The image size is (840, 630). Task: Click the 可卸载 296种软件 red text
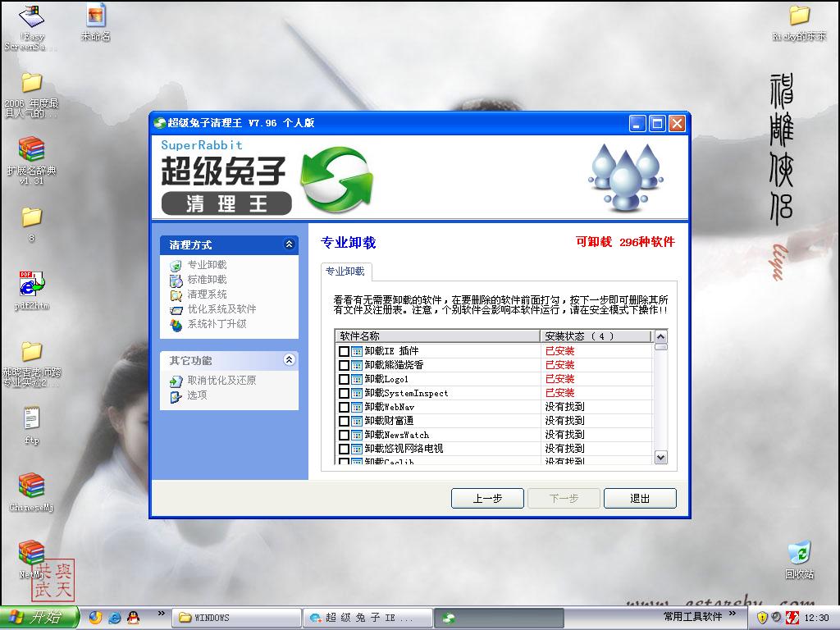[x=625, y=242]
